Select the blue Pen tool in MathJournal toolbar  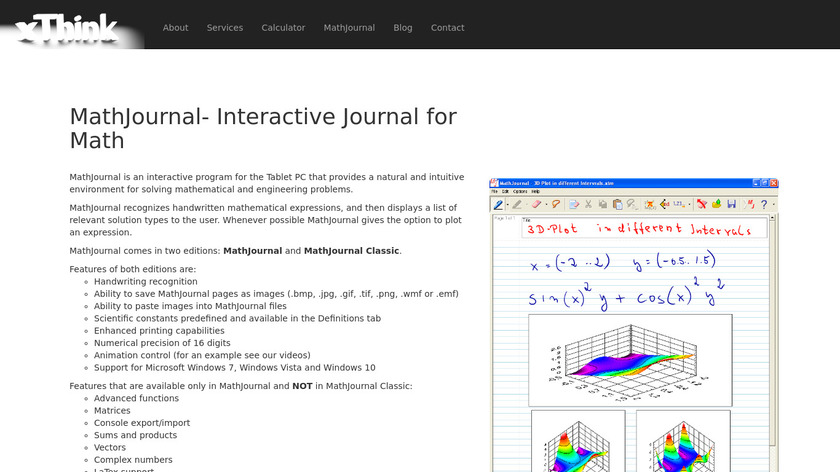[498, 204]
